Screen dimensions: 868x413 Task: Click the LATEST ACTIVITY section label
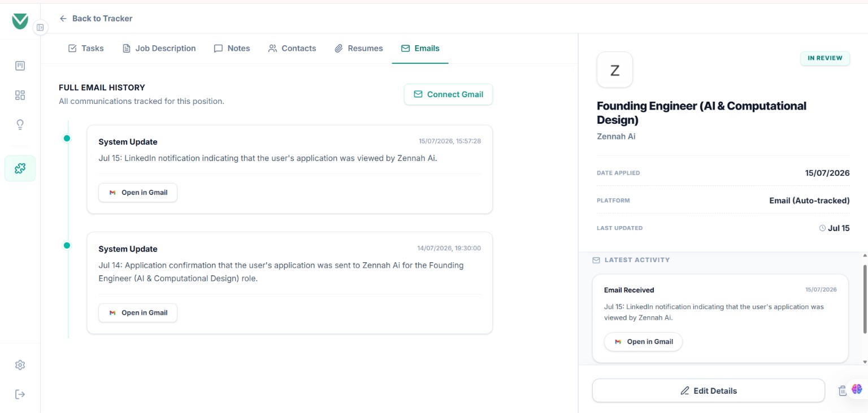coord(637,260)
